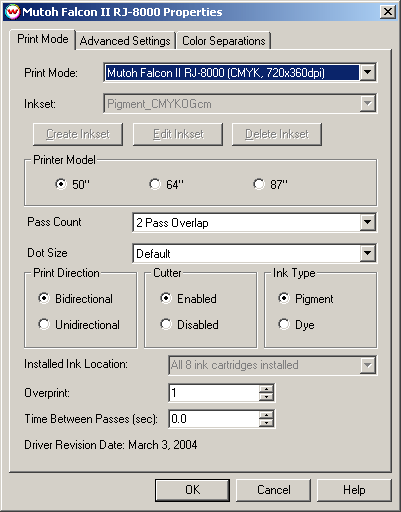Increase the Overprint value with up arrow
This screenshot has height=512, width=401.
point(266,389)
